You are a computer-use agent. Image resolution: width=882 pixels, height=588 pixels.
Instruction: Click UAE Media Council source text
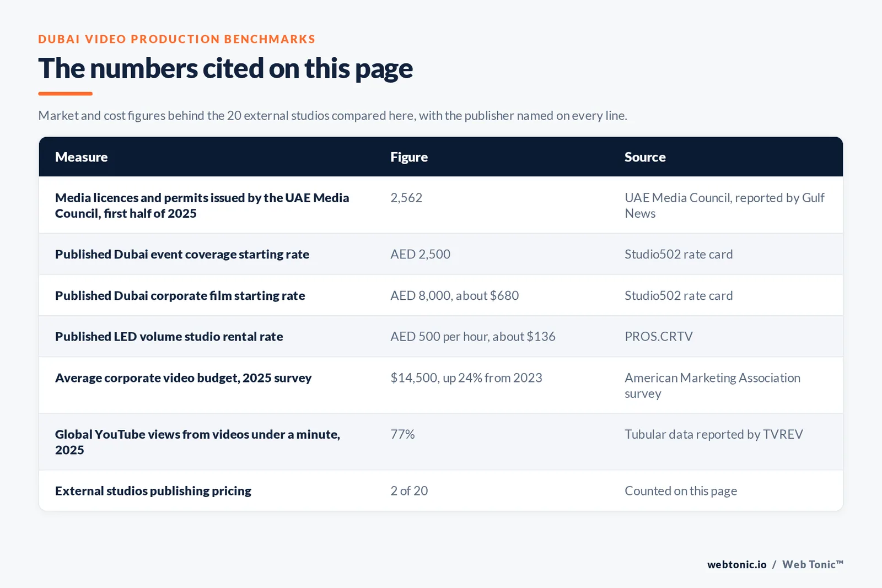pos(724,206)
